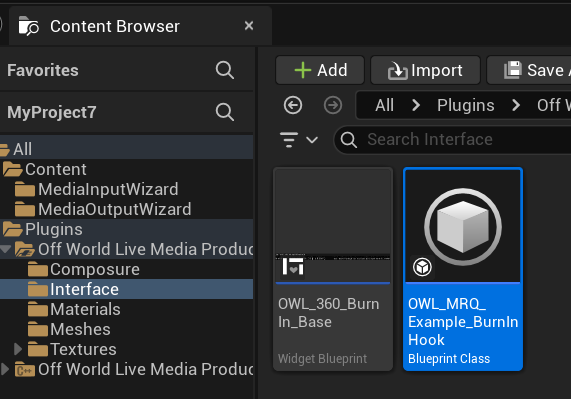Select the Content folder
Image resolution: width=571 pixels, height=399 pixels.
[x=126, y=169]
